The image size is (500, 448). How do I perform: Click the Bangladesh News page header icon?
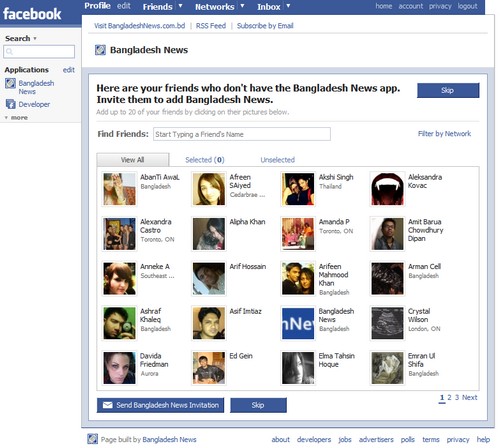100,50
